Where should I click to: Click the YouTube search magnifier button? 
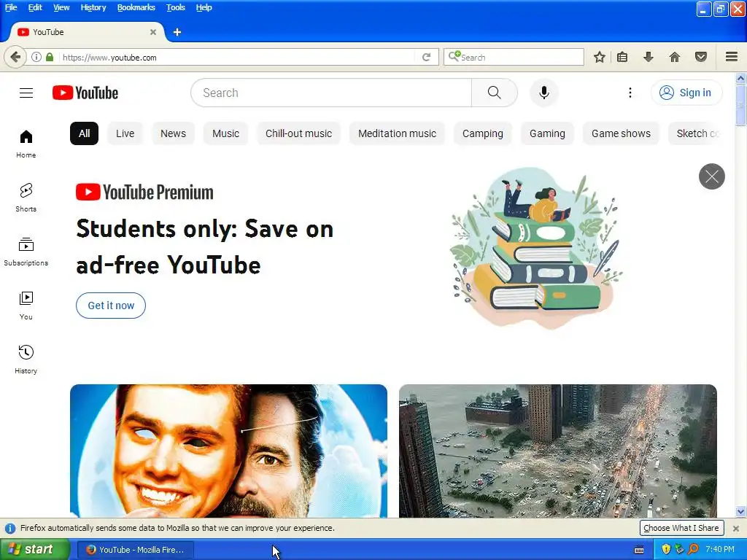[495, 93]
